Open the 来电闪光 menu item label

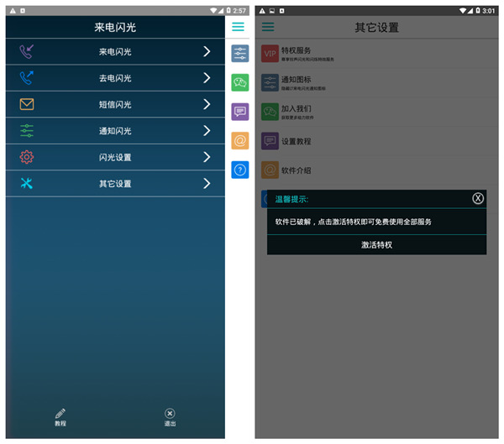click(115, 52)
